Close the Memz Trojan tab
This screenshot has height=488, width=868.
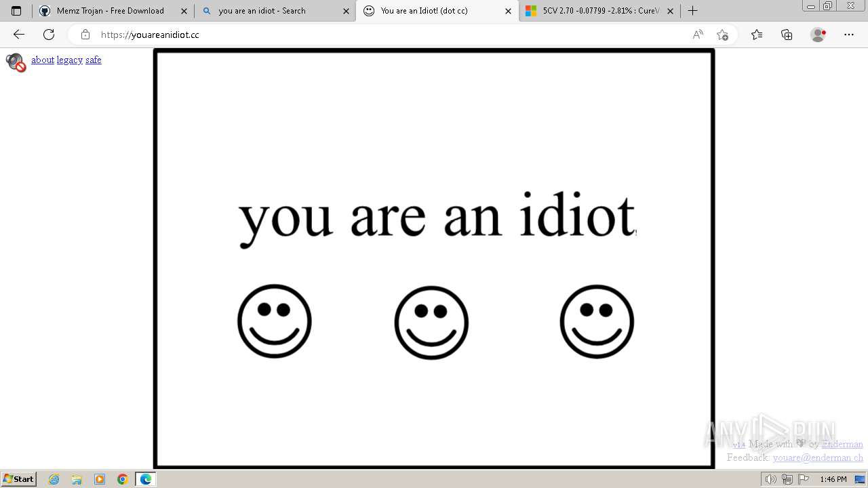point(184,11)
